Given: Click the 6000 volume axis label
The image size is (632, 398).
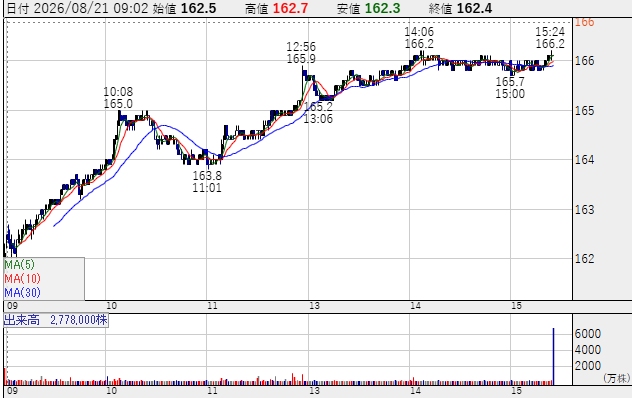Looking at the screenshot, I should click(588, 333).
